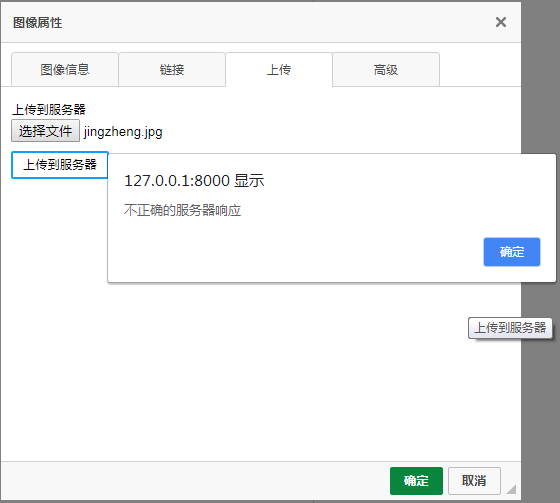Screen dimensions: 560x503
Task: Go to the 高级 tab
Action: click(x=386, y=69)
